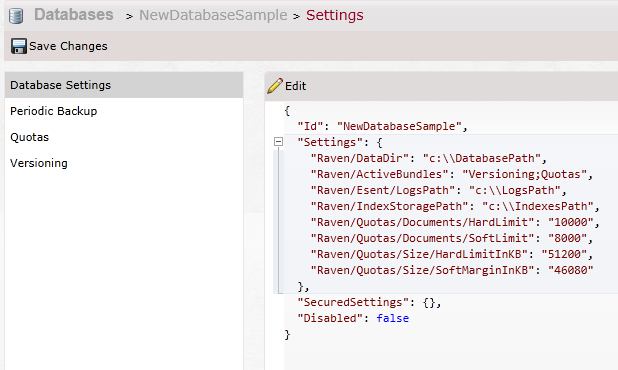
Task: Click the "Raven/ActiveBundles" line
Action: coord(452,175)
